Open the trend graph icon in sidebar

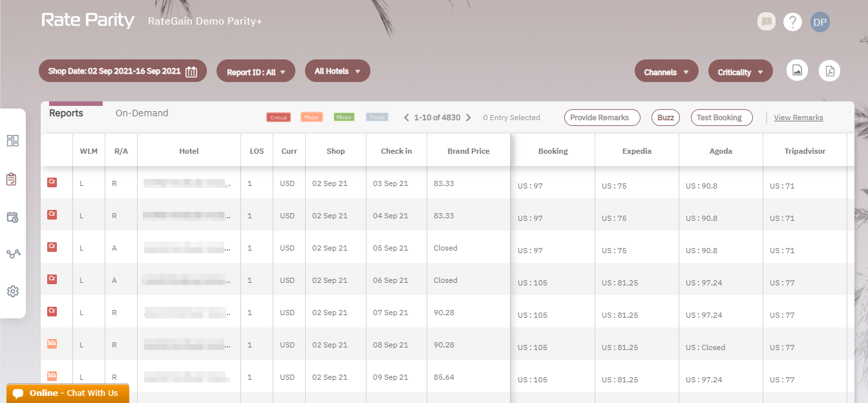(x=13, y=254)
